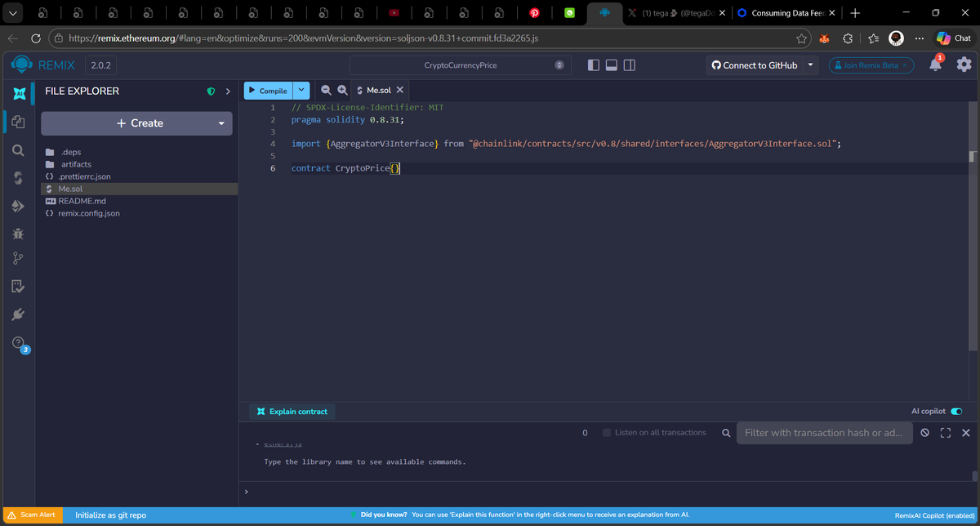Open the static analysis checklist icon
This screenshot has height=526, width=980.
click(x=18, y=287)
